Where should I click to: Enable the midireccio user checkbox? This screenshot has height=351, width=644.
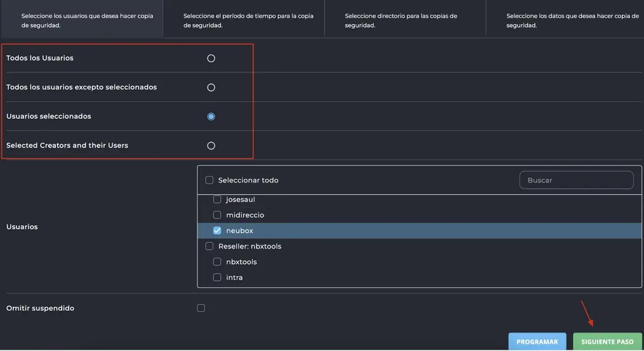[217, 215]
